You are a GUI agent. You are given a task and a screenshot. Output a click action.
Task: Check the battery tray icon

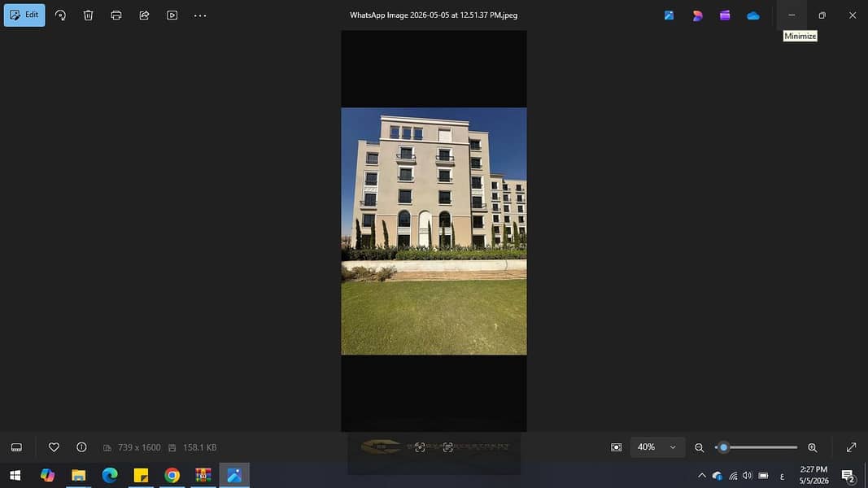click(763, 475)
